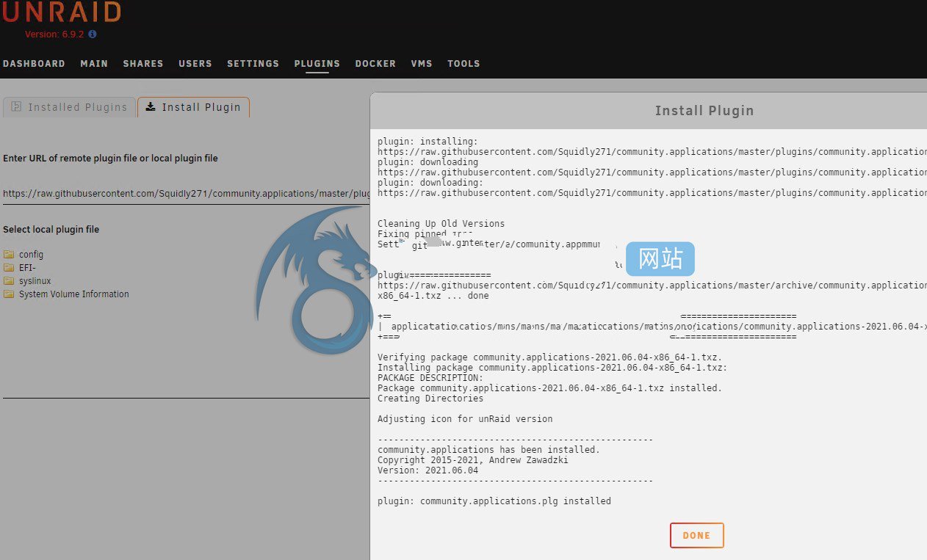
Task: Click the plugin URL input field
Action: tap(186, 194)
